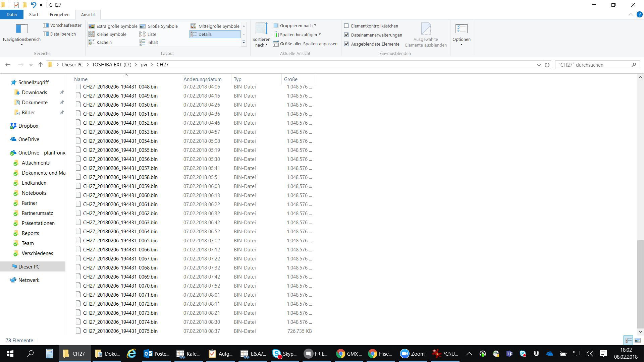Sort by the Name column header

pyautogui.click(x=127, y=79)
